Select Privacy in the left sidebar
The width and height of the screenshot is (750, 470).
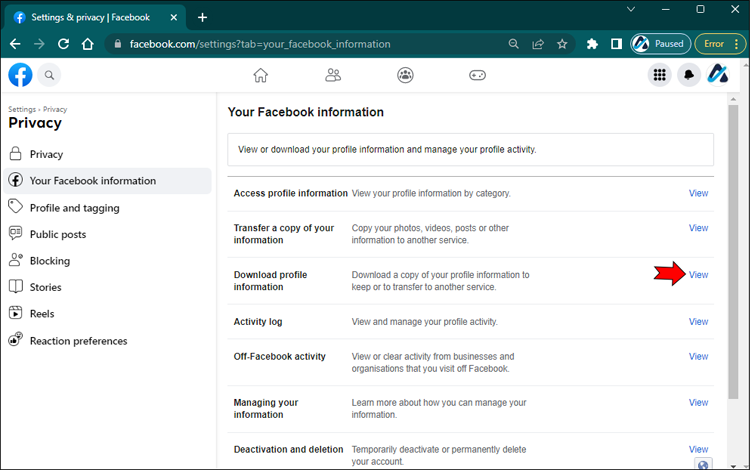pos(46,154)
